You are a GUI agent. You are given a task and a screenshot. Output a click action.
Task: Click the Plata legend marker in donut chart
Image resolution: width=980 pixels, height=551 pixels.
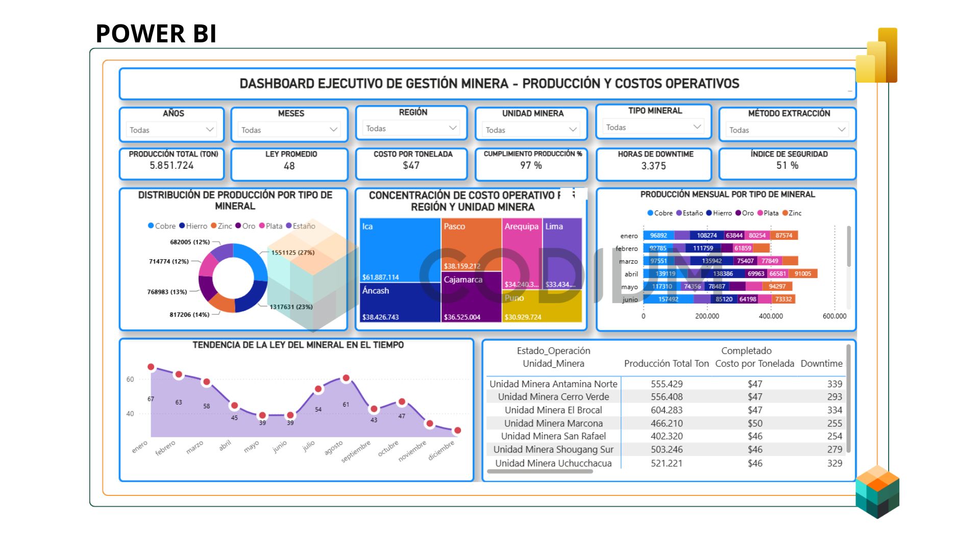click(262, 226)
